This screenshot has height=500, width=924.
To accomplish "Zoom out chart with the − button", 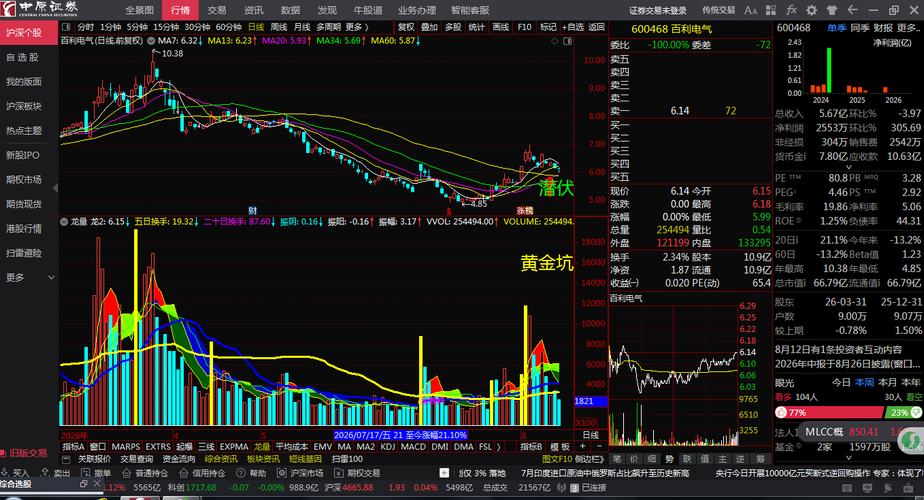I will pyautogui.click(x=599, y=446).
